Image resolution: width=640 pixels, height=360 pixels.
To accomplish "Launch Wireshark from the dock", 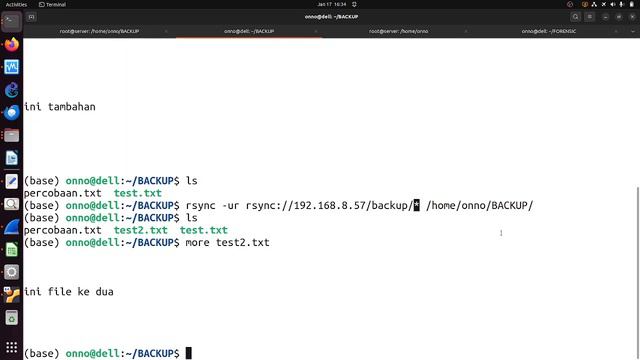I will 11,227.
